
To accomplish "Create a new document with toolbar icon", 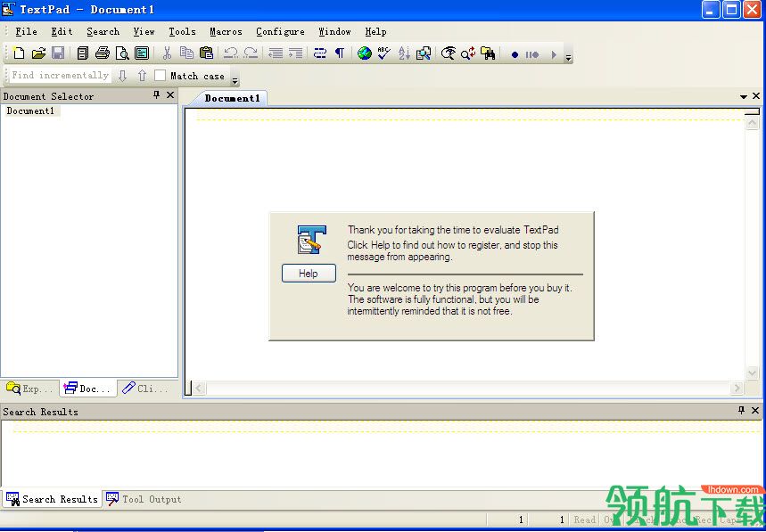I will click(x=19, y=53).
